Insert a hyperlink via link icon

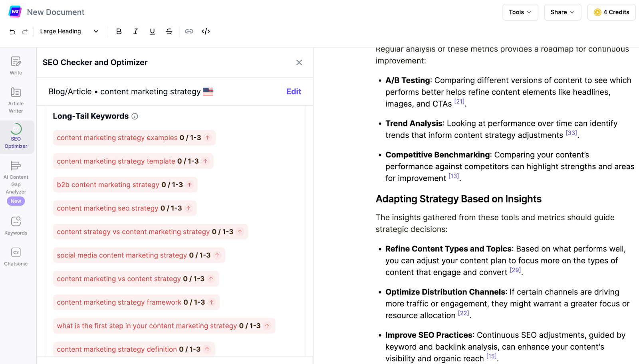pyautogui.click(x=189, y=32)
